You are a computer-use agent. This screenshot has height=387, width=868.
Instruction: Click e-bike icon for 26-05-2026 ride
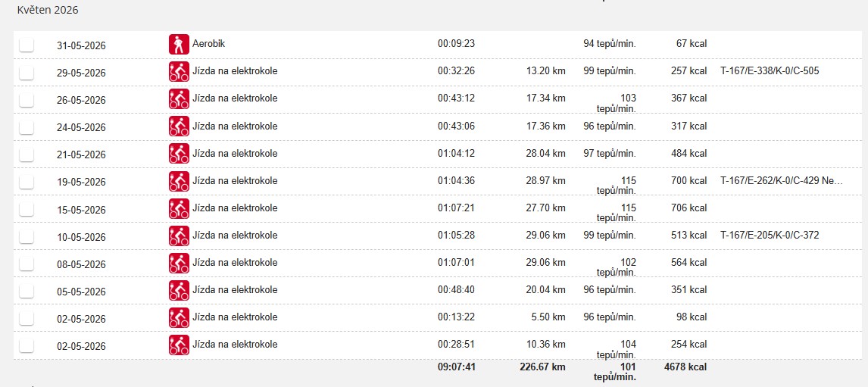click(x=179, y=99)
